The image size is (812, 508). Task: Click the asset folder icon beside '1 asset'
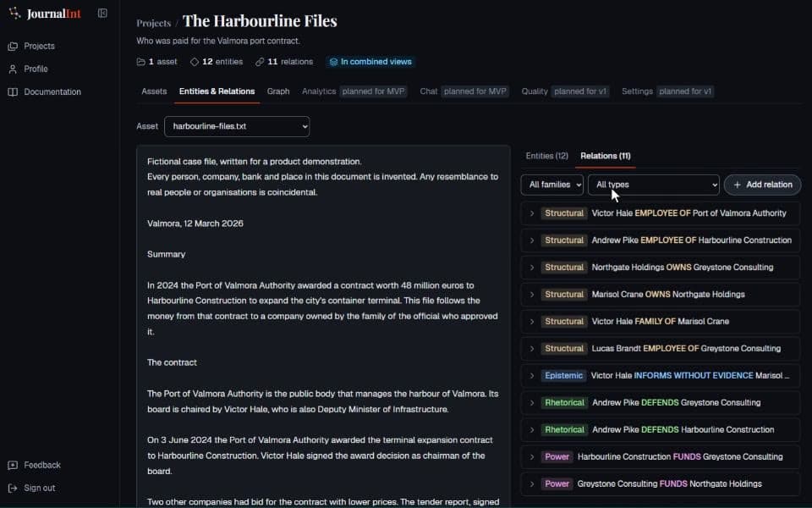pos(141,62)
